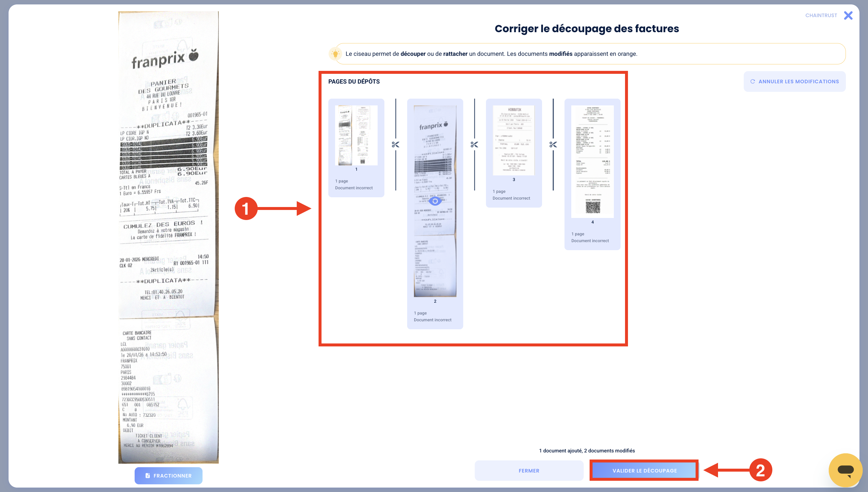Select the franprix page 2 thumbnail
The width and height of the screenshot is (868, 492).
(x=435, y=201)
